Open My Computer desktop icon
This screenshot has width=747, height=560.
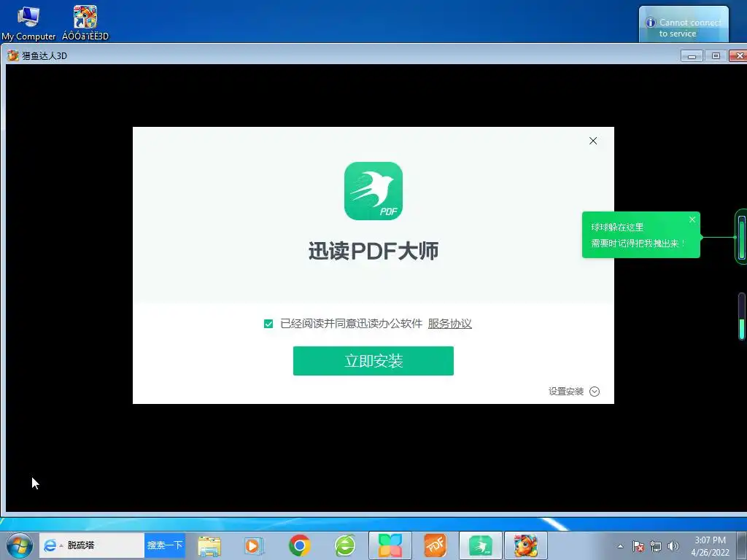[28, 23]
